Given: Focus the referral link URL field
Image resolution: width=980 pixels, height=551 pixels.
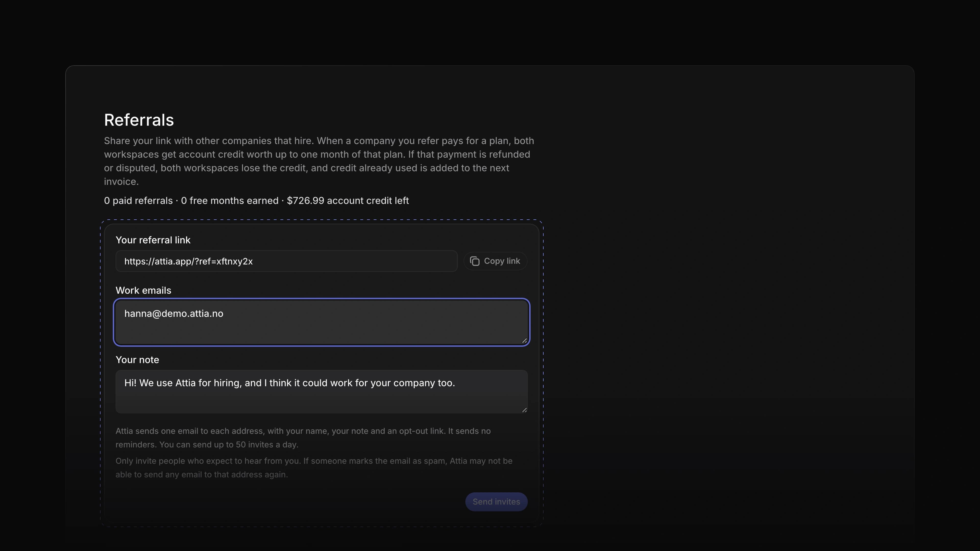Looking at the screenshot, I should 286,261.
